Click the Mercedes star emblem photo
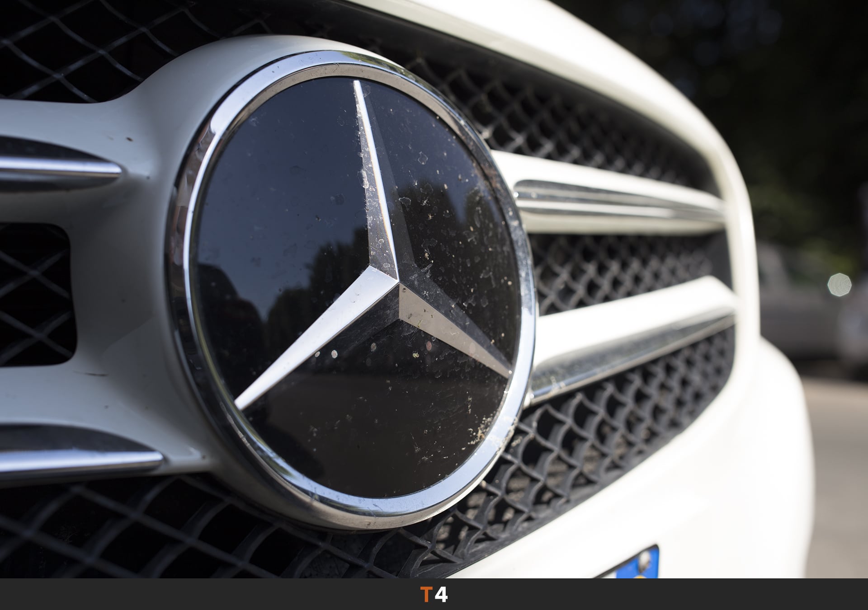The width and height of the screenshot is (868, 610). tap(434, 289)
